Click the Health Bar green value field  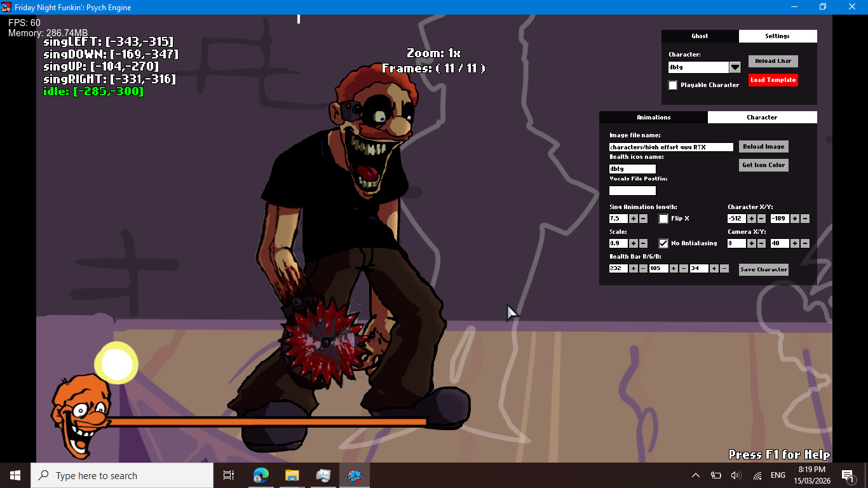pyautogui.click(x=659, y=269)
